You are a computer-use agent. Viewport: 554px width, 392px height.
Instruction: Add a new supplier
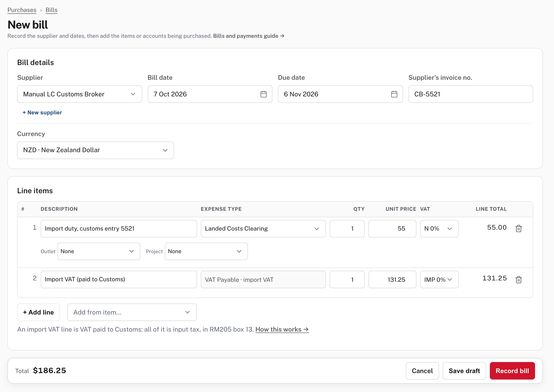click(42, 113)
